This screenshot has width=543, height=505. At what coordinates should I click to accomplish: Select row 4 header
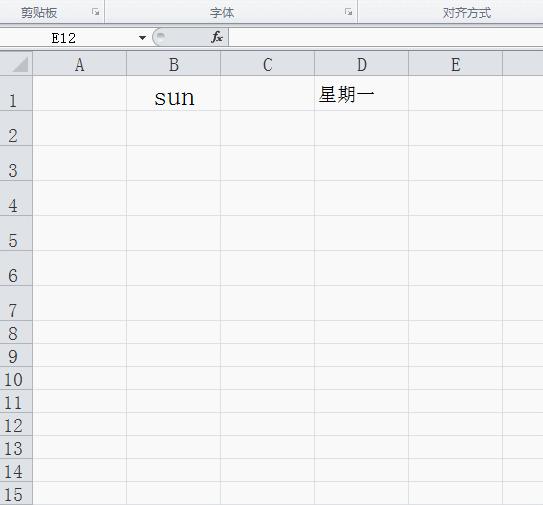pos(16,198)
